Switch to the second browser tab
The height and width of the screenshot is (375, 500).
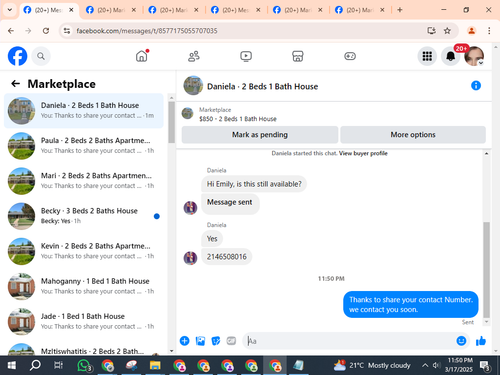coord(111,10)
